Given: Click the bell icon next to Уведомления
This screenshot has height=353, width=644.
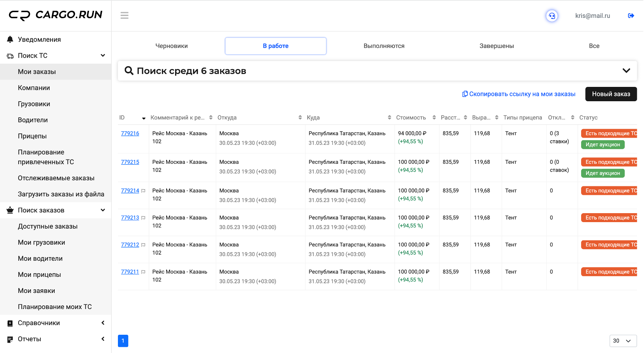Looking at the screenshot, I should (x=10, y=39).
